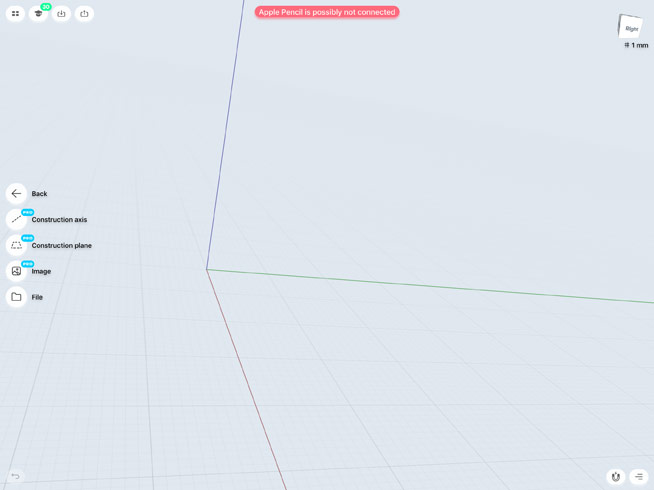Expand the items list panel
The height and width of the screenshot is (490, 654).
coord(638,477)
